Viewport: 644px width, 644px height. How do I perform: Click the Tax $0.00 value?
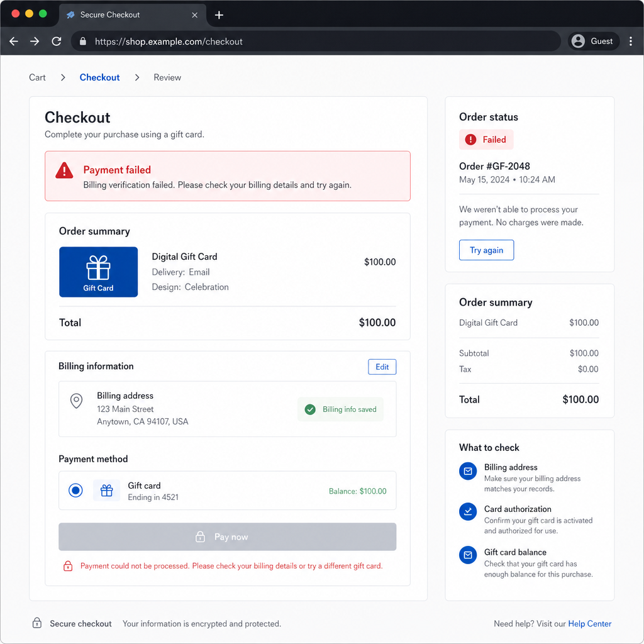click(x=588, y=369)
